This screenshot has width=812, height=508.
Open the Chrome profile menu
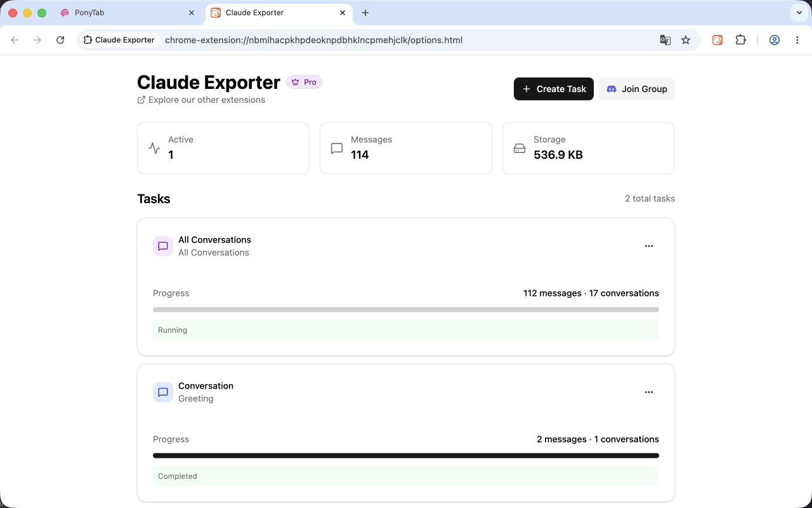(775, 40)
